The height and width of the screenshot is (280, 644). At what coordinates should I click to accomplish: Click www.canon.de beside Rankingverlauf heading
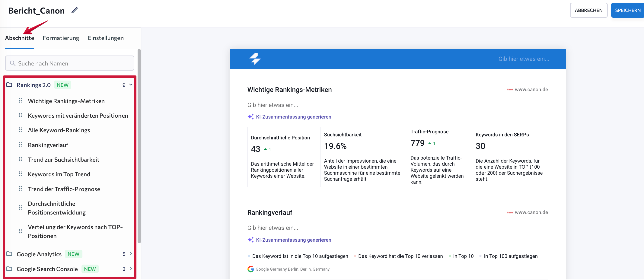(x=531, y=212)
